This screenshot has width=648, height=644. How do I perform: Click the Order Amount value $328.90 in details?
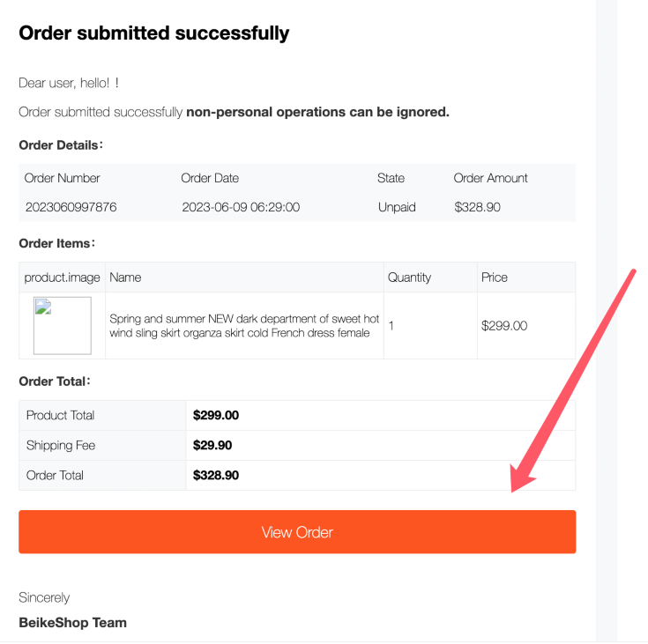[477, 207]
